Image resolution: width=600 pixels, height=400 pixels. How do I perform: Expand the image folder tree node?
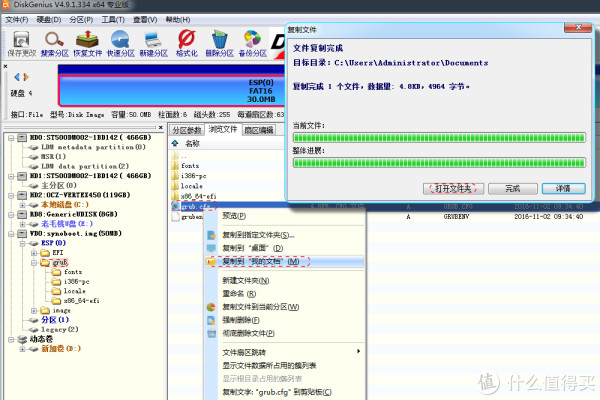(34, 310)
